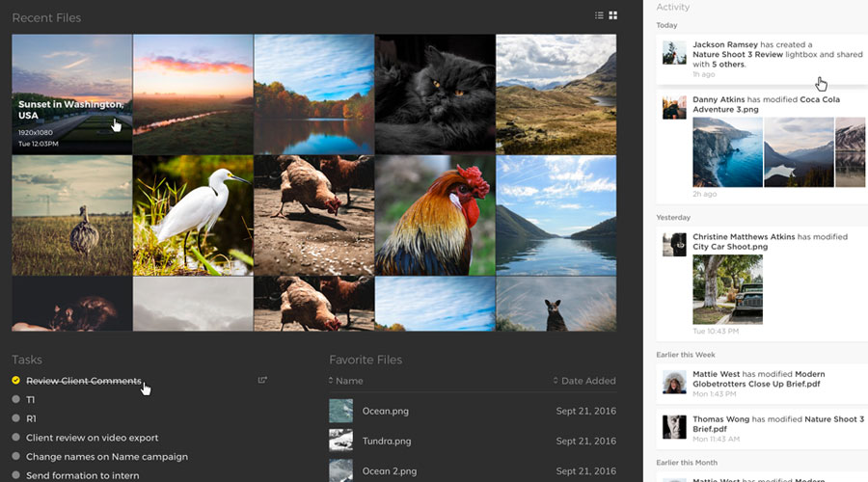868x482 pixels.
Task: Open Danny Atkins' coastal cliff activity image
Action: click(x=727, y=152)
